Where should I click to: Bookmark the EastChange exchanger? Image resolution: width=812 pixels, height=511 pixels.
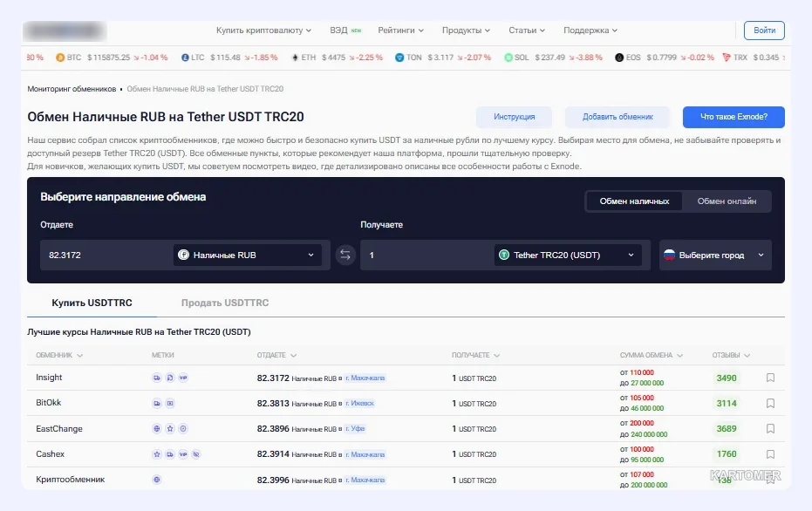click(x=771, y=429)
